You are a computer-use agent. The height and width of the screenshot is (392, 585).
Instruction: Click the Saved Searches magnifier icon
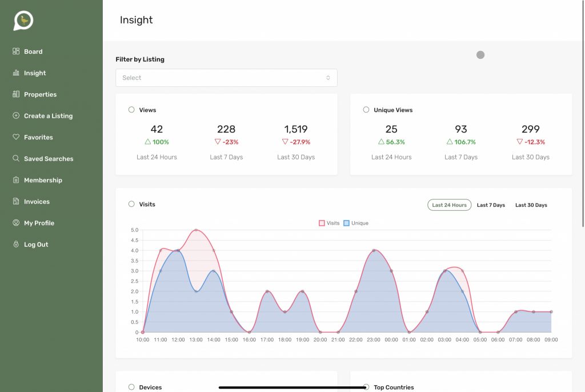16,158
